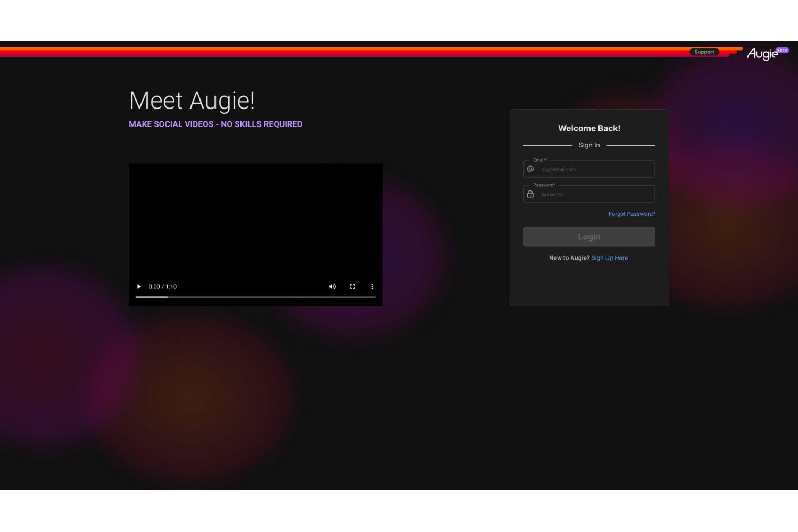Click the Sign In divider label

[589, 145]
